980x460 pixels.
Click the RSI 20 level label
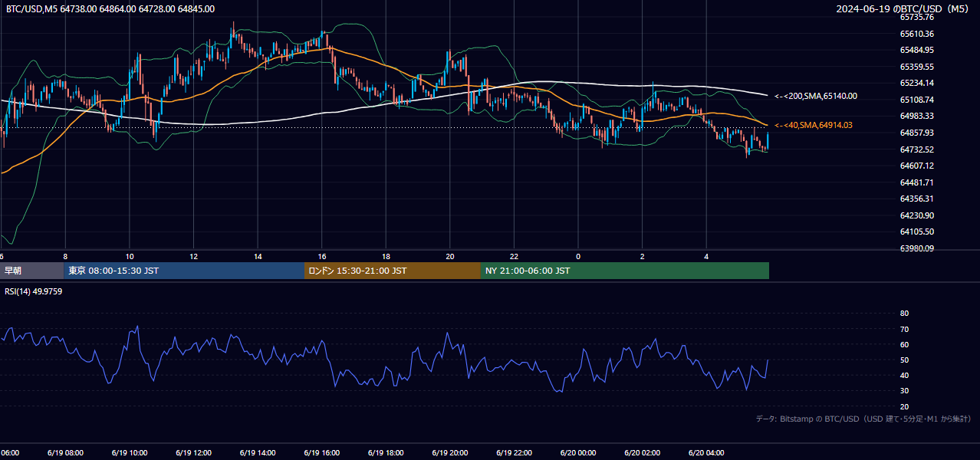pos(904,406)
